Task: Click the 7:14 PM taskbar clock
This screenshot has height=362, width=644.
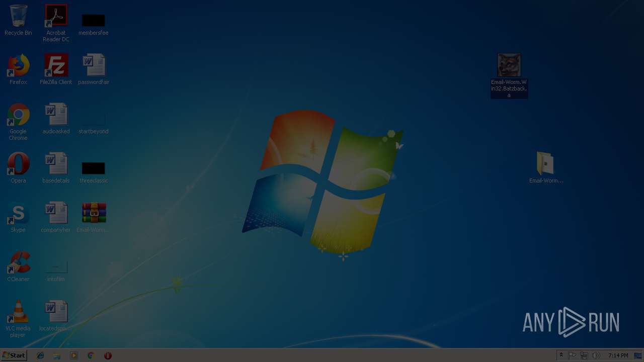Action: coord(618,355)
